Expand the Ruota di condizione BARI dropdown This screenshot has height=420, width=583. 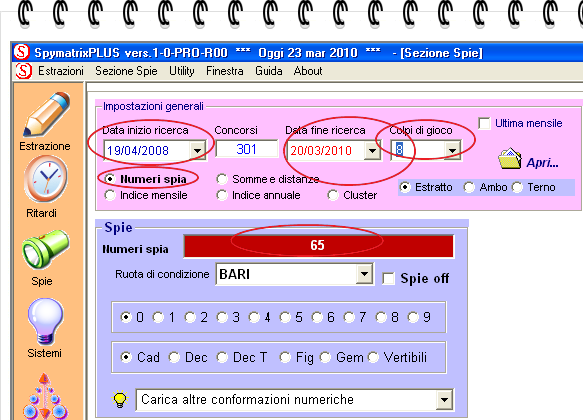364,274
